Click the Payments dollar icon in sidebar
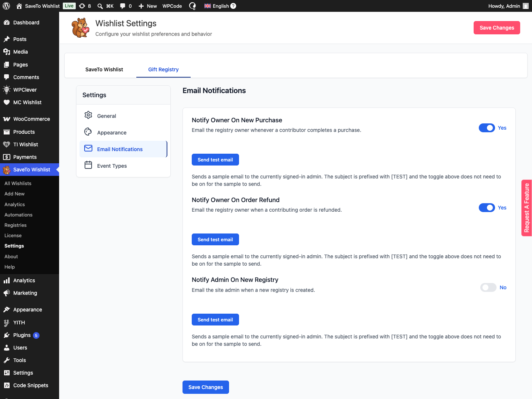 pos(7,157)
